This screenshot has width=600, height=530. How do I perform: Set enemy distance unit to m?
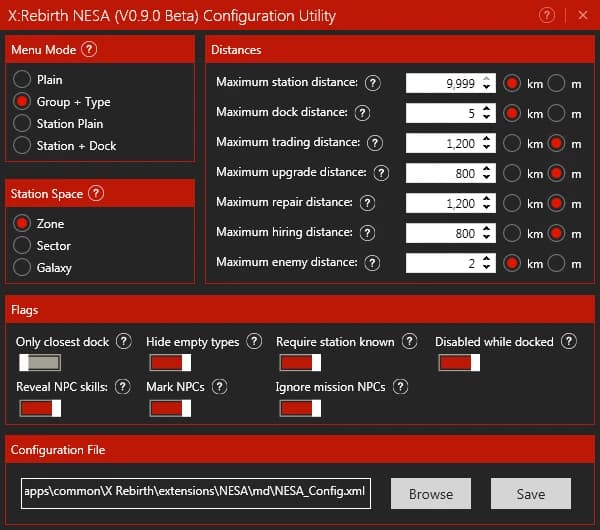556,263
